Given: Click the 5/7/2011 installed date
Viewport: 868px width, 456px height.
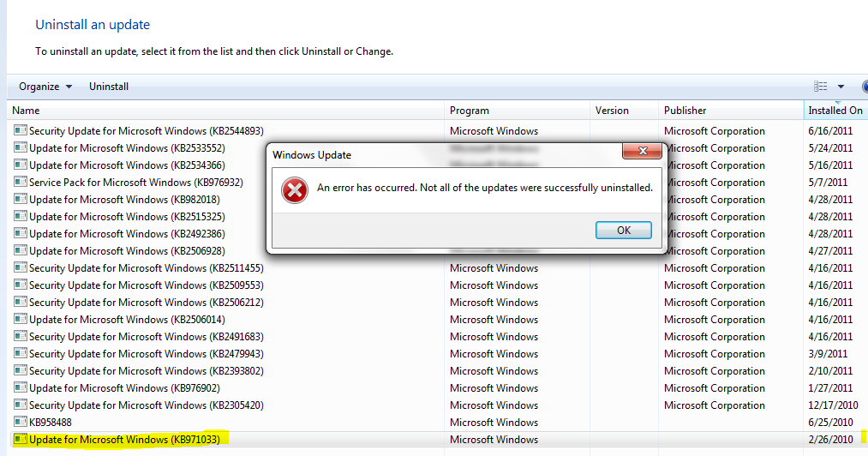Looking at the screenshot, I should point(828,183).
